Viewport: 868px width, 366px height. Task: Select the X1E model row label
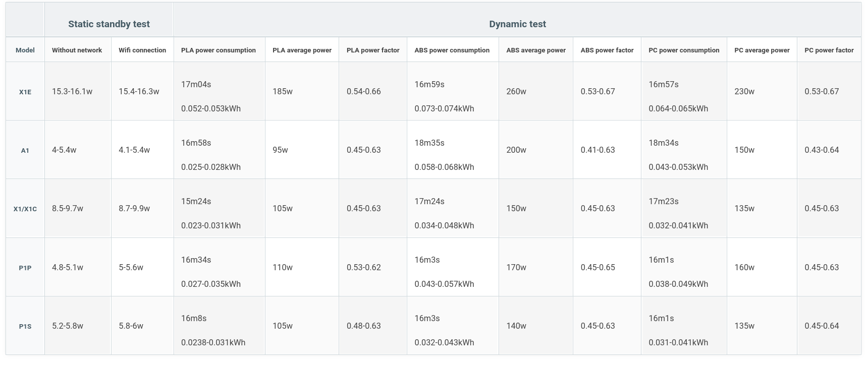[25, 92]
